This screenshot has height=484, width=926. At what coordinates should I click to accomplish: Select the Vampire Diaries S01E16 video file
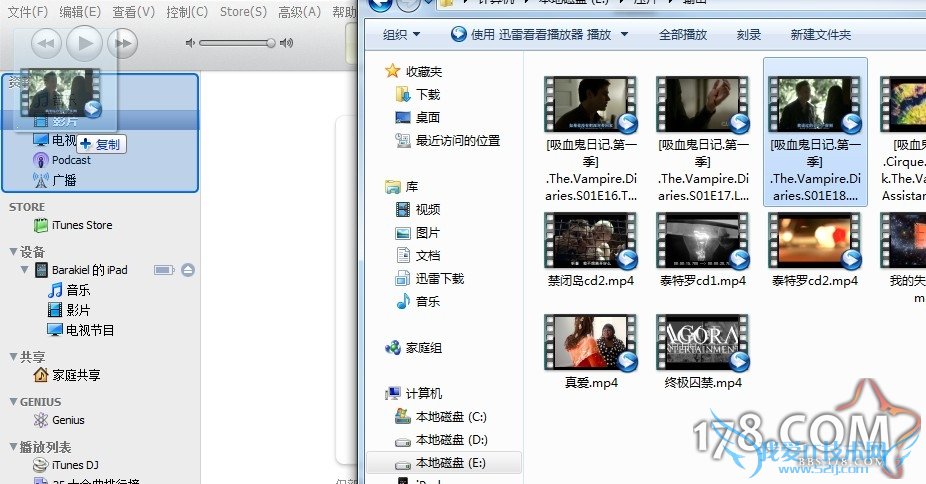click(x=591, y=139)
